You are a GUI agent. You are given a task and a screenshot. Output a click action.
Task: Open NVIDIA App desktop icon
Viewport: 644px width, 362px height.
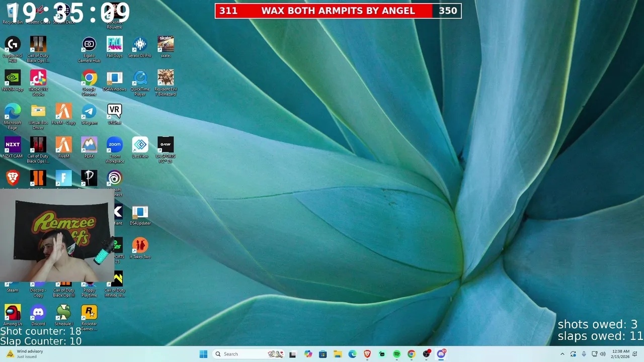click(x=13, y=80)
